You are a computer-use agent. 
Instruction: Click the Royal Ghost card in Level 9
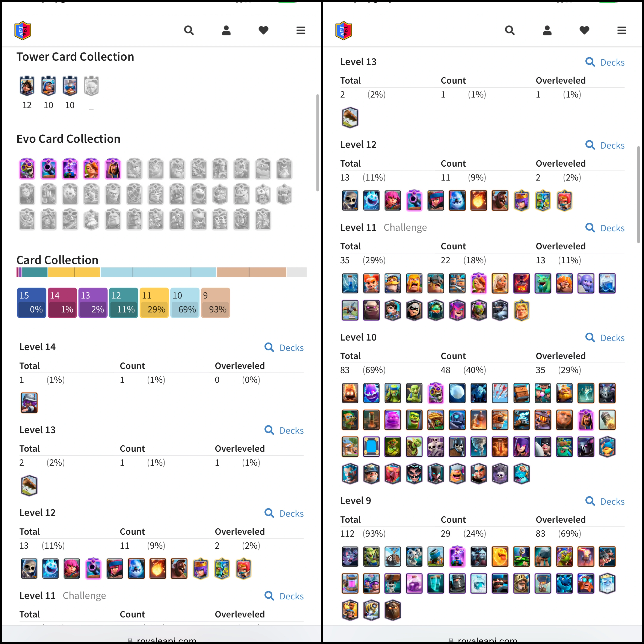pyautogui.click(x=607, y=583)
